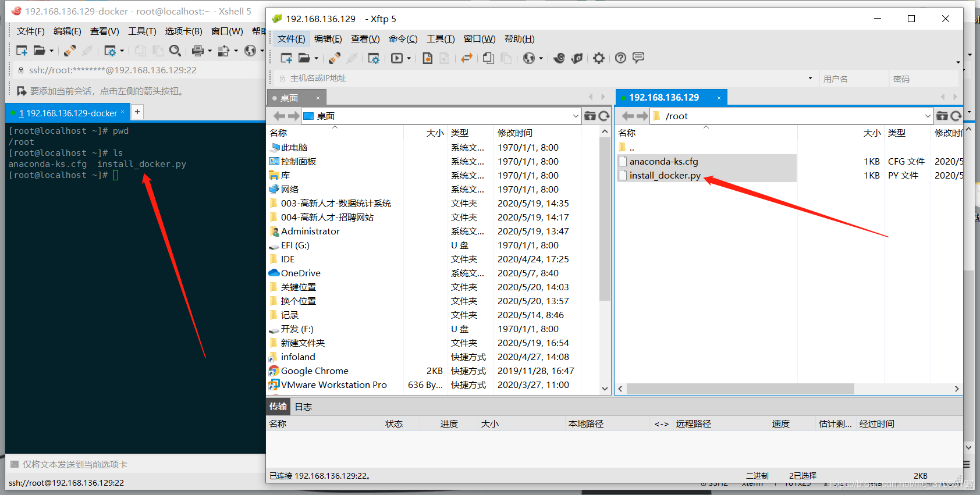Image resolution: width=980 pixels, height=495 pixels.
Task: Click the 用户名 input field
Action: click(853, 78)
